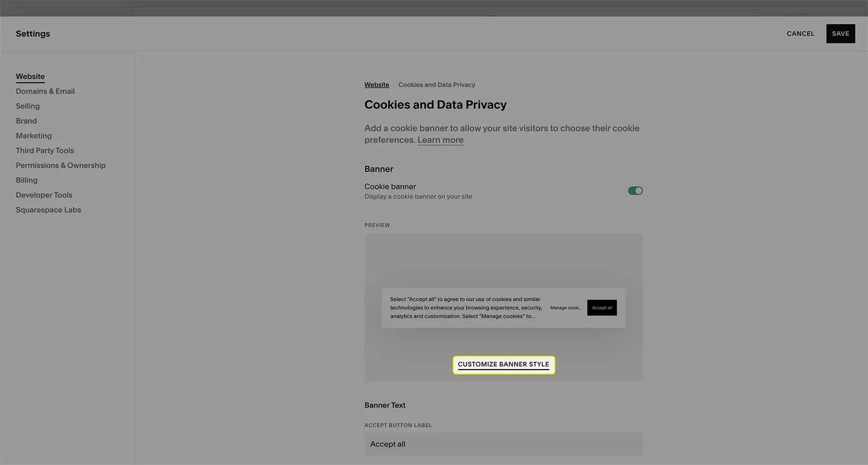Select Website in settings sidebar
This screenshot has height=465, width=868.
pos(30,76)
